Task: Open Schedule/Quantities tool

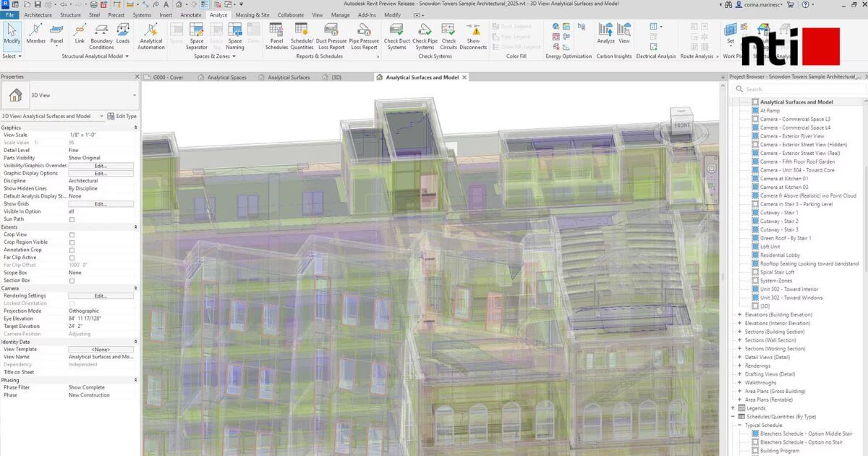Action: 302,36
